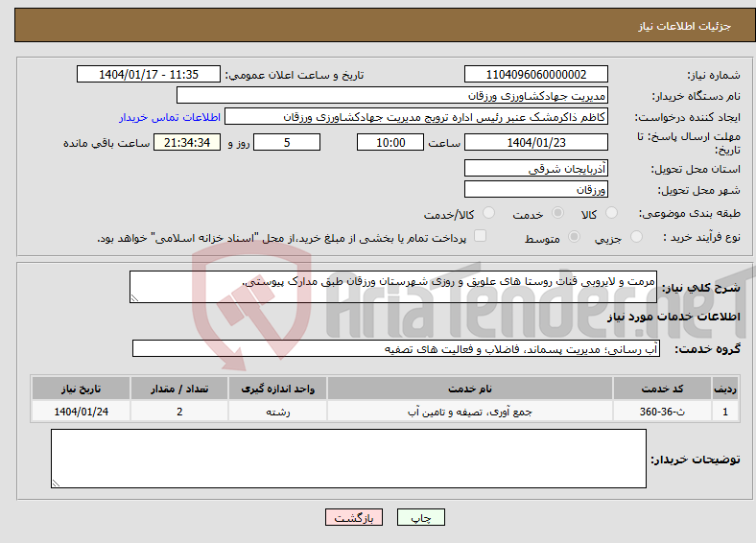Image resolution: width=756 pixels, height=543 pixels.
Task: Select the متوسط purchase type radio
Action: (574, 236)
